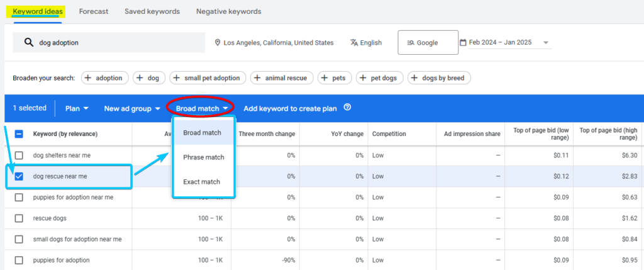Sort by Competition column header
Viewport: 644px width, 270px height.
(x=389, y=134)
